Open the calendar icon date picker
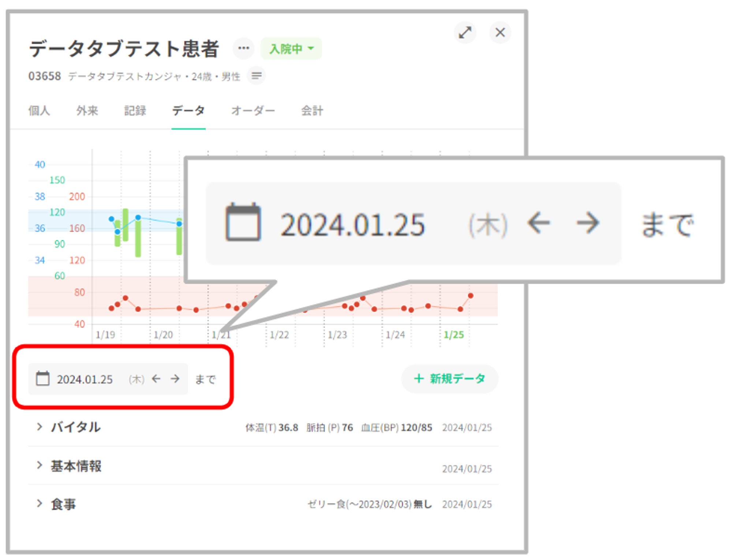 42,379
